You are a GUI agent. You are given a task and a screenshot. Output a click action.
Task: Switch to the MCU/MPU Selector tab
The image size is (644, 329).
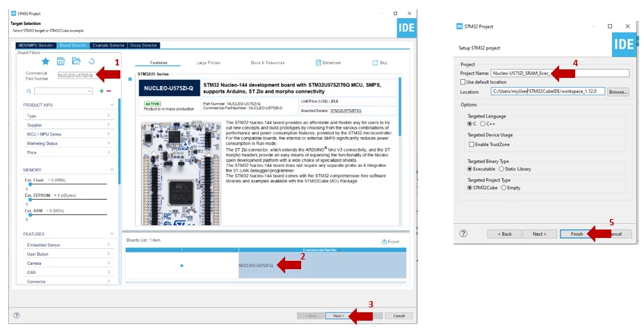36,45
